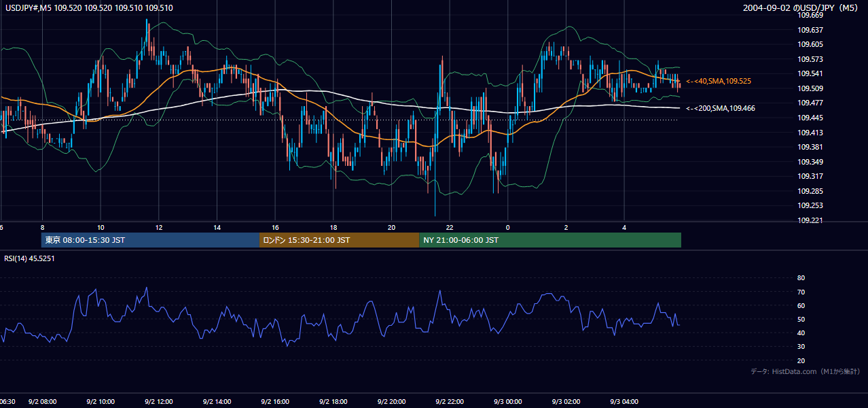Image resolution: width=868 pixels, height=408 pixels.
Task: Click price axis value 109.637
Action: click(x=810, y=30)
